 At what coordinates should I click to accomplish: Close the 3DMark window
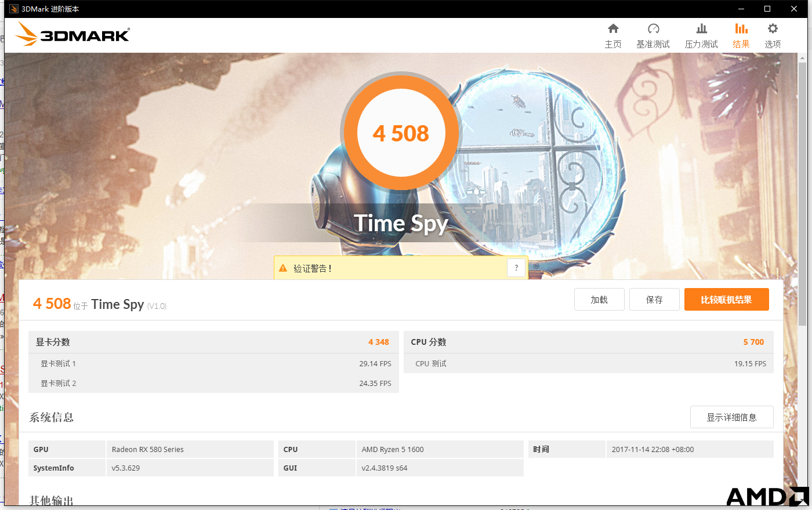pyautogui.click(x=794, y=9)
